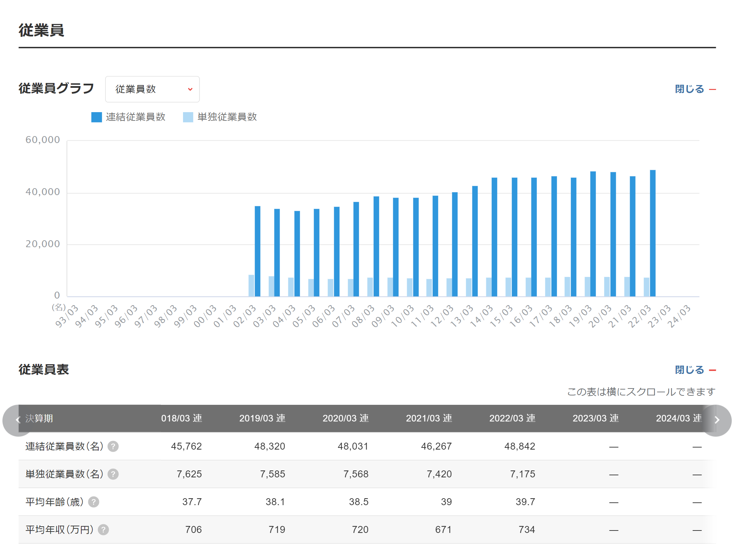Collapse the 従業員表 section via 閉じる
This screenshot has height=560, width=738.
(695, 370)
